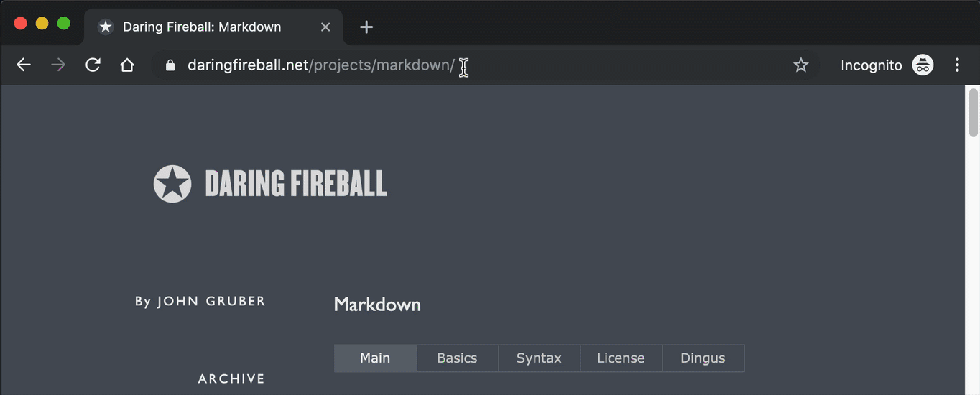Bookmark this page with the star

(801, 65)
